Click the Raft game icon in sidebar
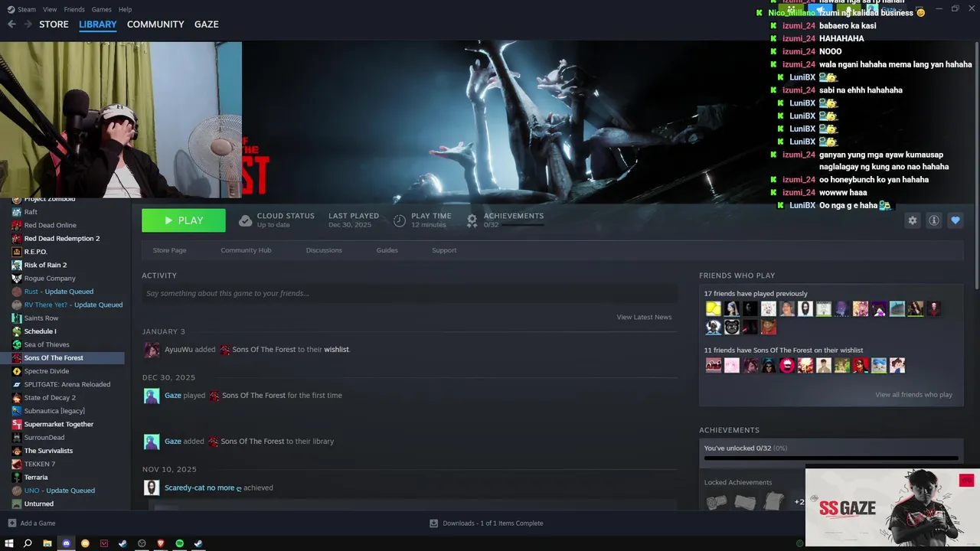This screenshot has height=551, width=980. coord(17,212)
